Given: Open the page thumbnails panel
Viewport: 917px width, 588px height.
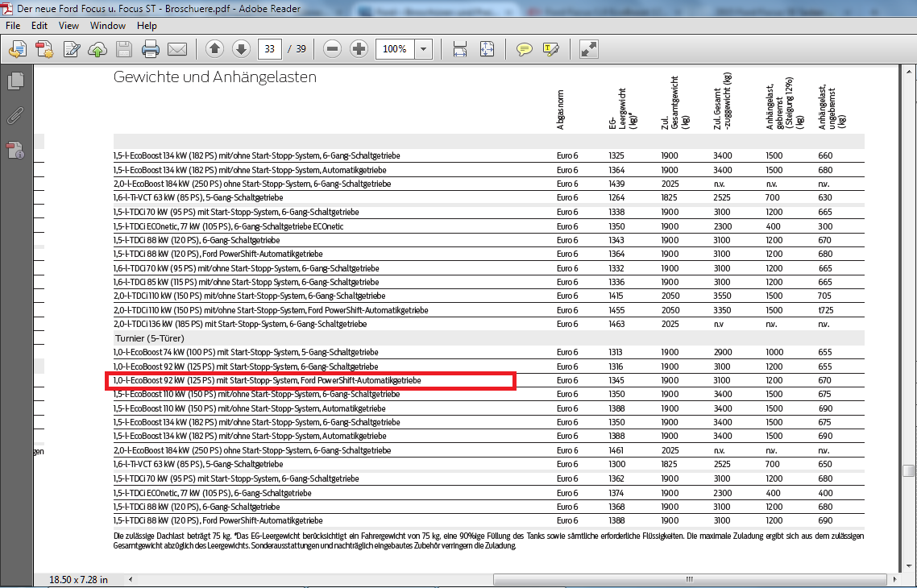Looking at the screenshot, I should pos(16,81).
